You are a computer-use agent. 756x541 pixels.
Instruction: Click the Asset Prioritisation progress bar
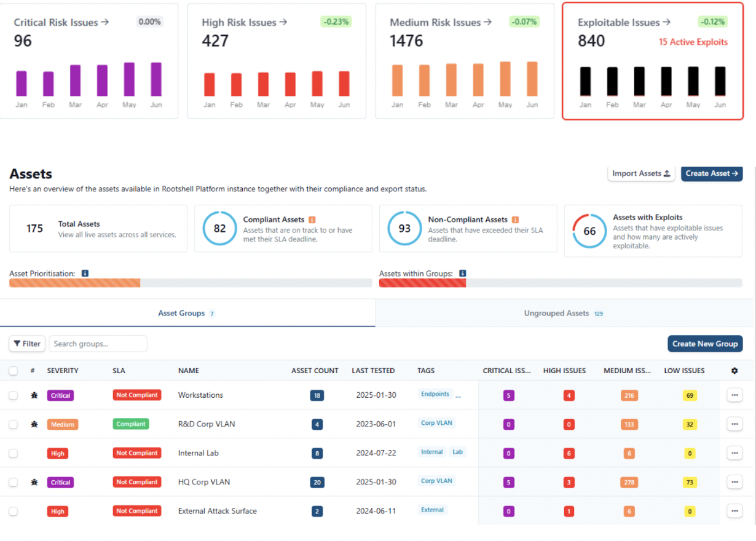[x=191, y=283]
